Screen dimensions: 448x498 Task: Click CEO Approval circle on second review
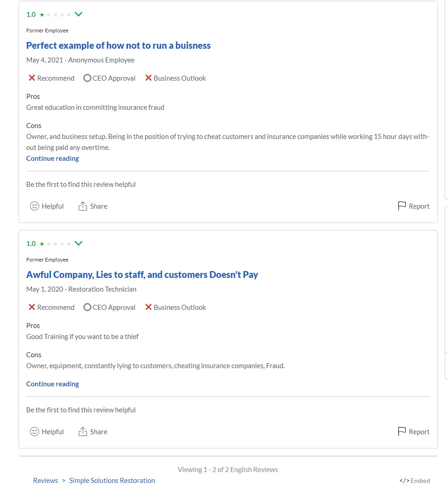pos(87,308)
